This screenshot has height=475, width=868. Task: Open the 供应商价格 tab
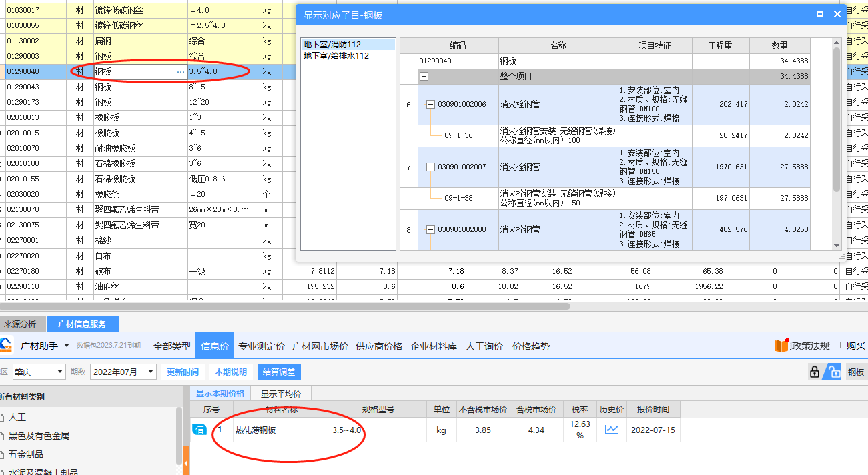click(379, 346)
